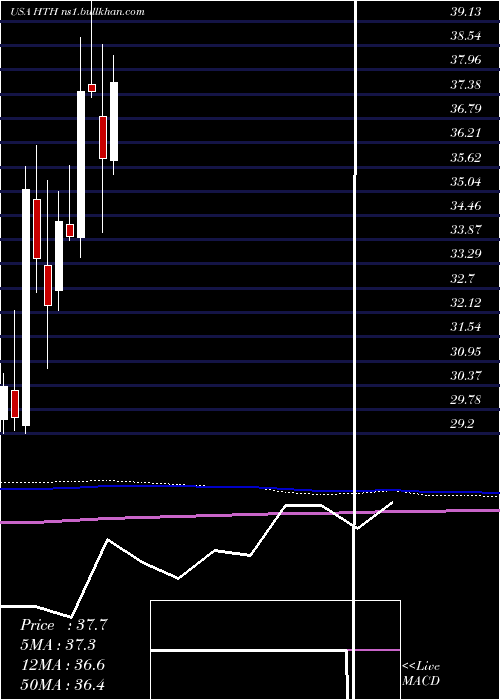This screenshot has width=500, height=700.
Task: Click the 50MA : 36.4 readout
Action: coord(62,684)
